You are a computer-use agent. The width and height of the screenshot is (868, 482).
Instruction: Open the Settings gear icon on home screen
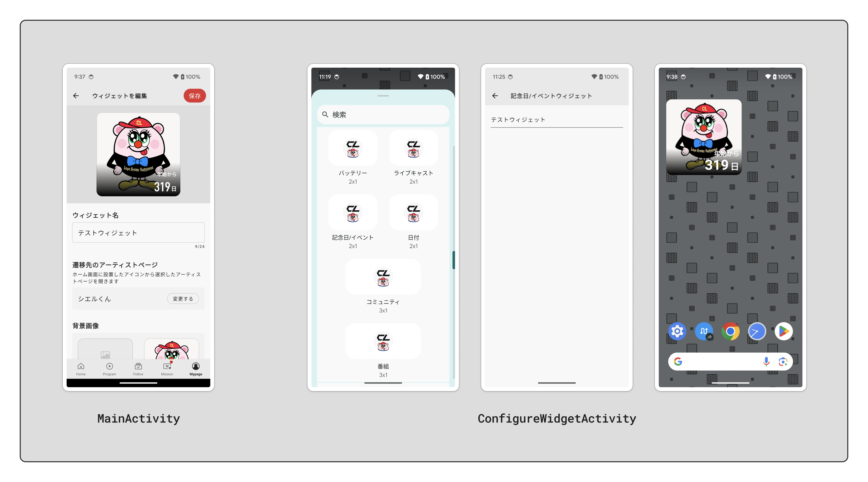678,330
